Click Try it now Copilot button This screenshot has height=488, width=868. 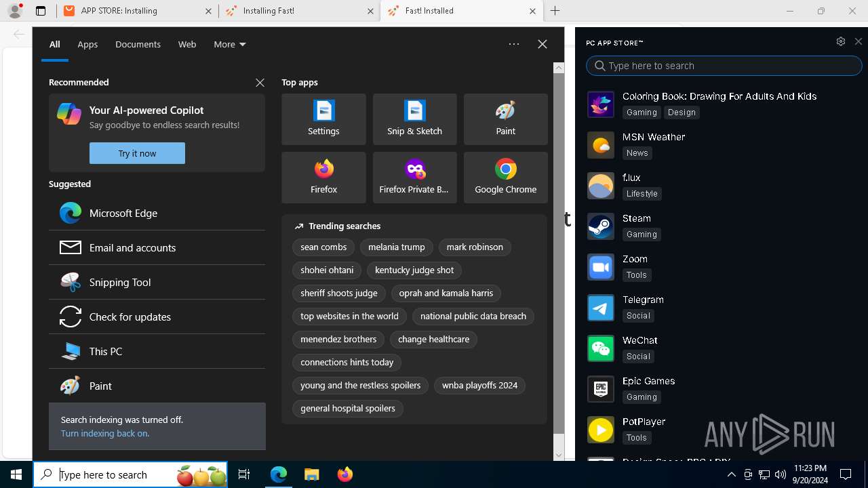pos(137,153)
